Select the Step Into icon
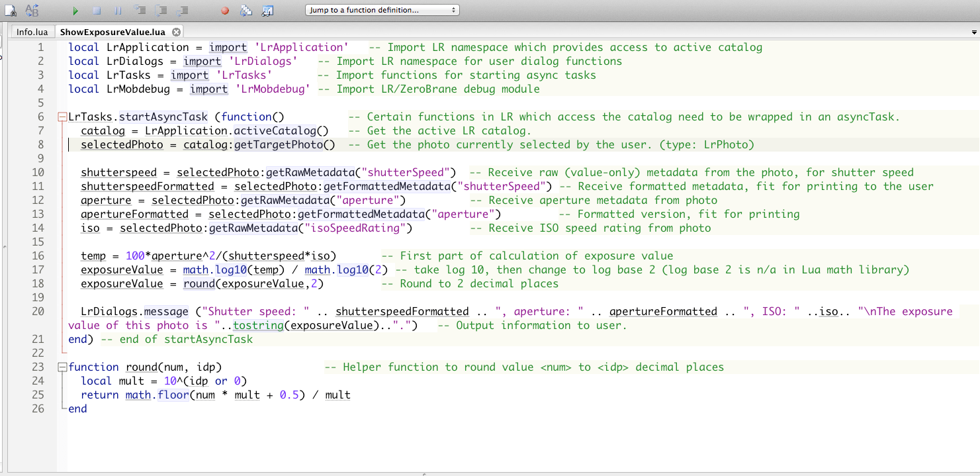 (x=140, y=11)
